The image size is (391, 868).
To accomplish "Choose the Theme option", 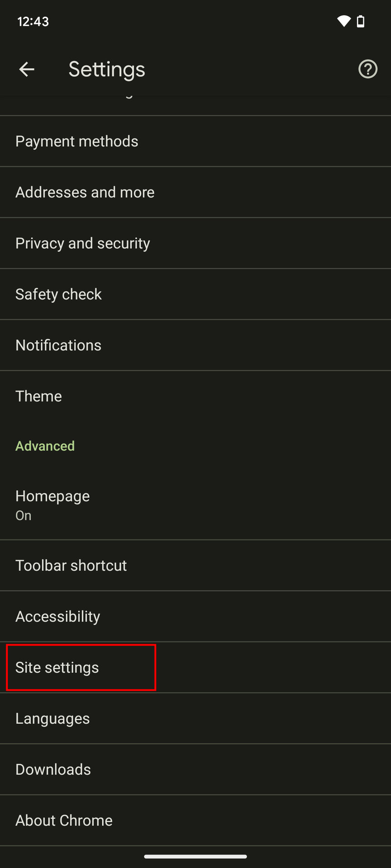I will pyautogui.click(x=39, y=396).
